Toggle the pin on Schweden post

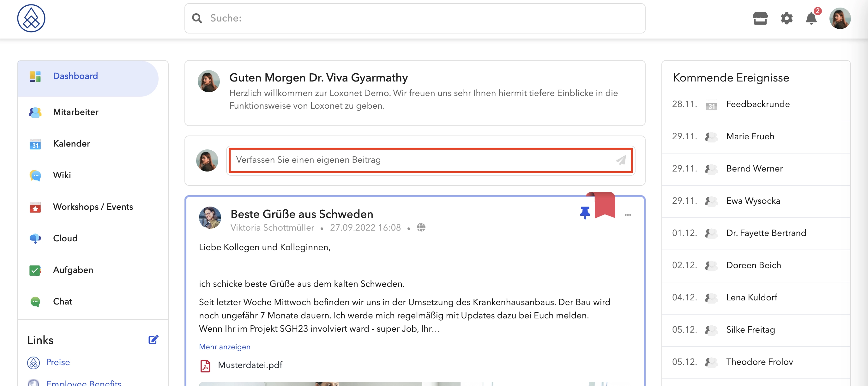(585, 213)
